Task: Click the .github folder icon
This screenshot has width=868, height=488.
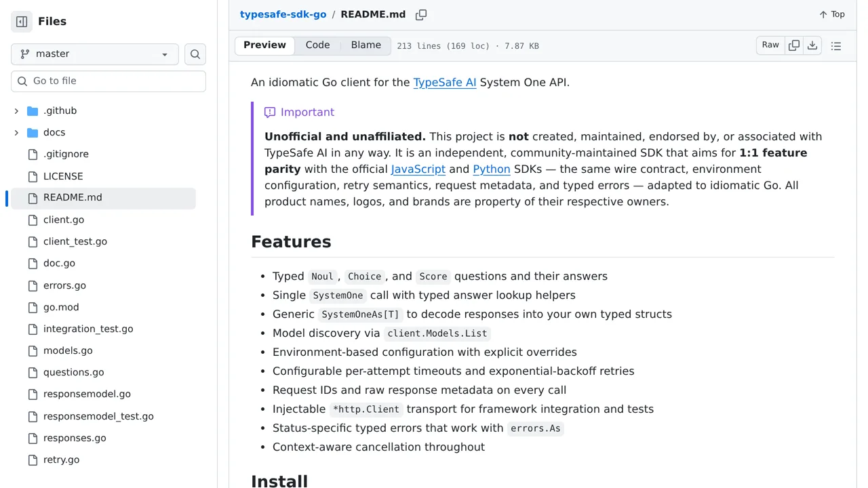Action: (x=33, y=110)
